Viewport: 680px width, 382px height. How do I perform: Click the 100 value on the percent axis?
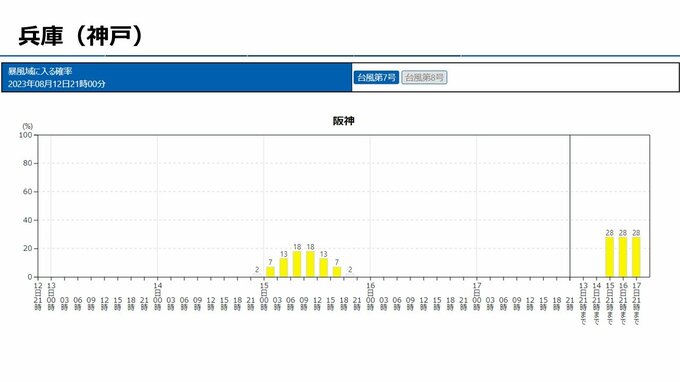click(26, 135)
